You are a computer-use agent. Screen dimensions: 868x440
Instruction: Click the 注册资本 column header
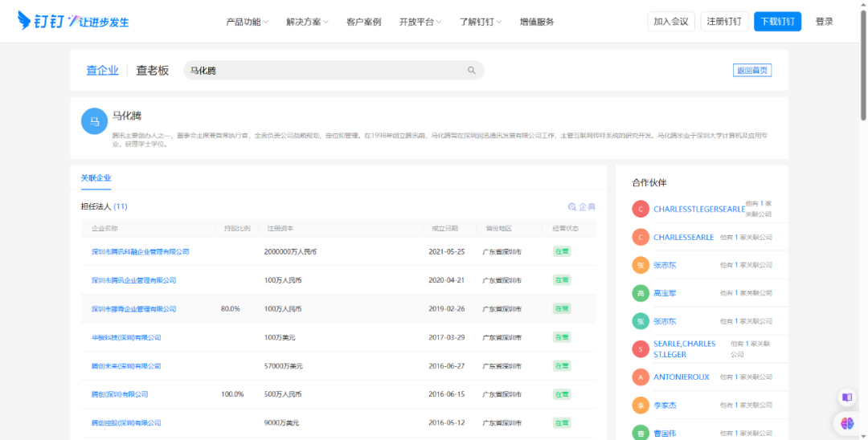point(280,228)
